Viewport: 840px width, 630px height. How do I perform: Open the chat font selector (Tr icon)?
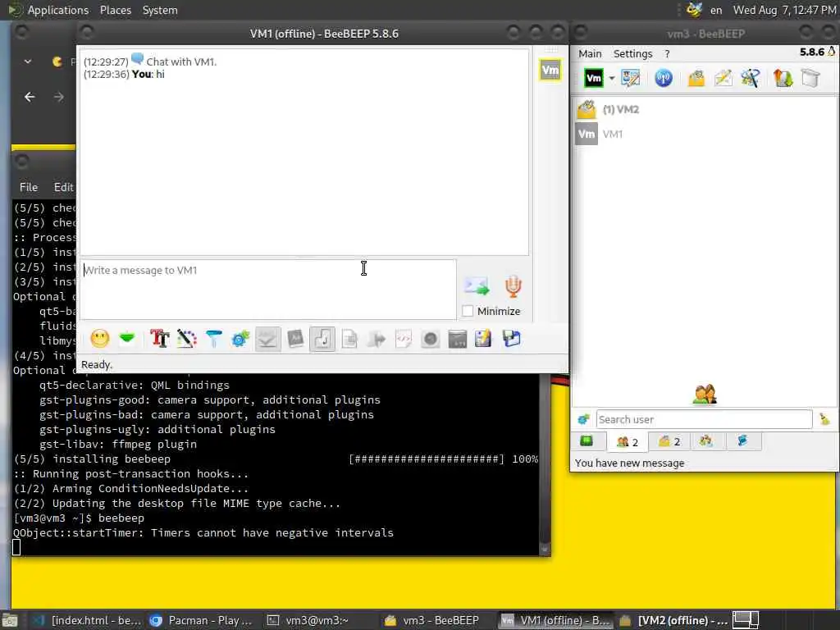point(160,339)
